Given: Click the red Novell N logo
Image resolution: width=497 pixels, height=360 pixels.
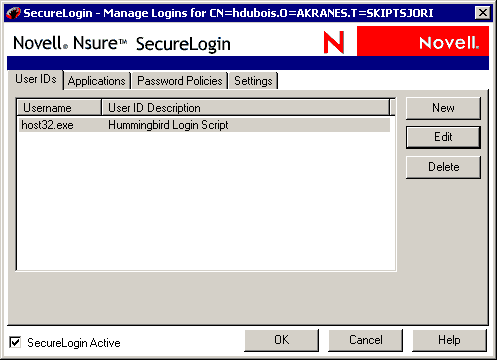Looking at the screenshot, I should pos(334,42).
